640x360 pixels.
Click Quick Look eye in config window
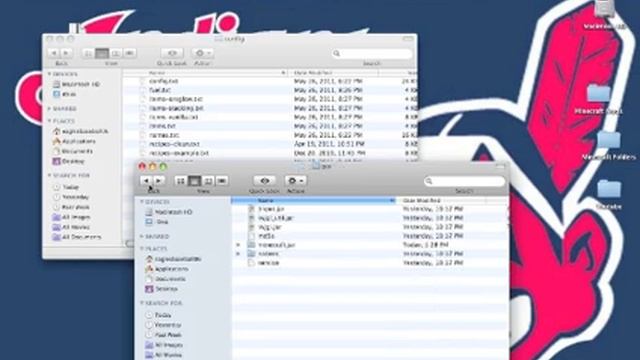(x=172, y=53)
